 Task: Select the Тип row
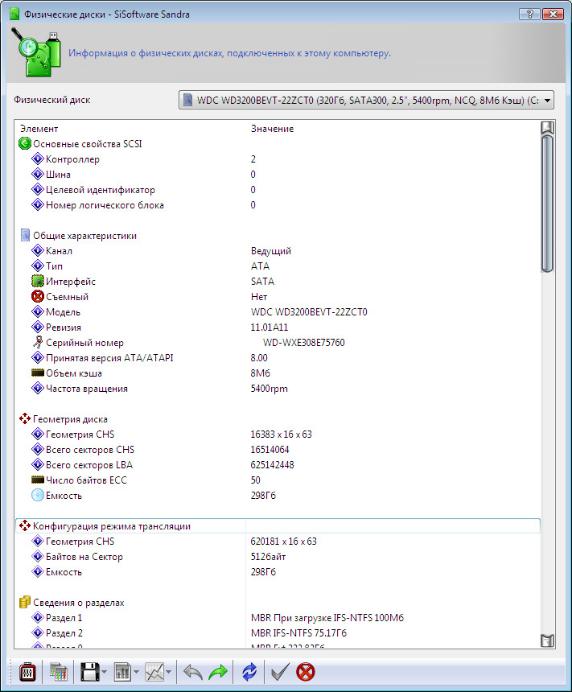pos(278,266)
